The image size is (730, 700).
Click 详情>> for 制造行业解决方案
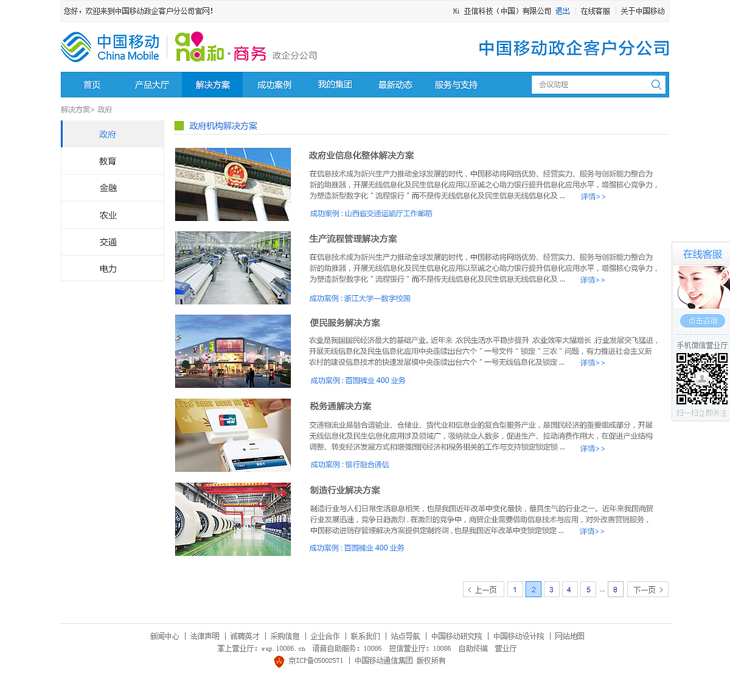(x=592, y=531)
